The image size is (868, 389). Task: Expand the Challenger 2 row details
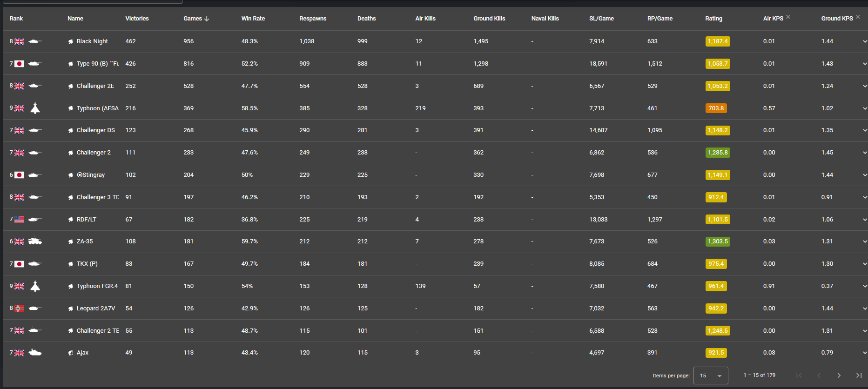864,153
